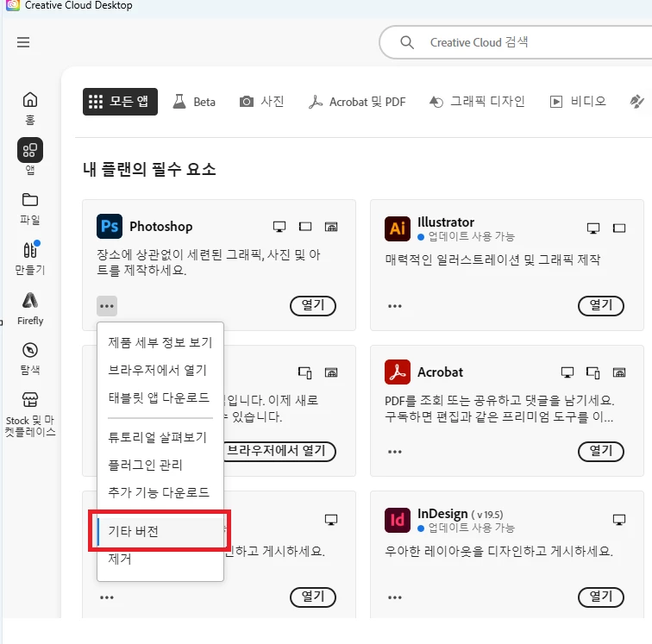
Task: Click Illustrator's 업데이트 사용 가능 status
Action: [x=466, y=236]
